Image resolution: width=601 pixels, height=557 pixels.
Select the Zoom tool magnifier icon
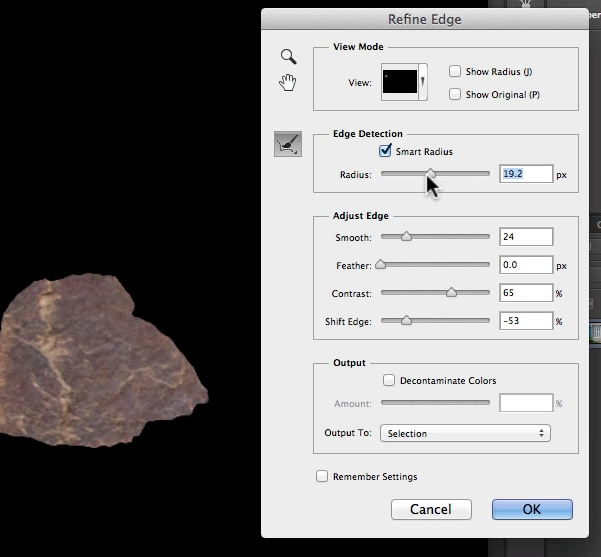287,57
